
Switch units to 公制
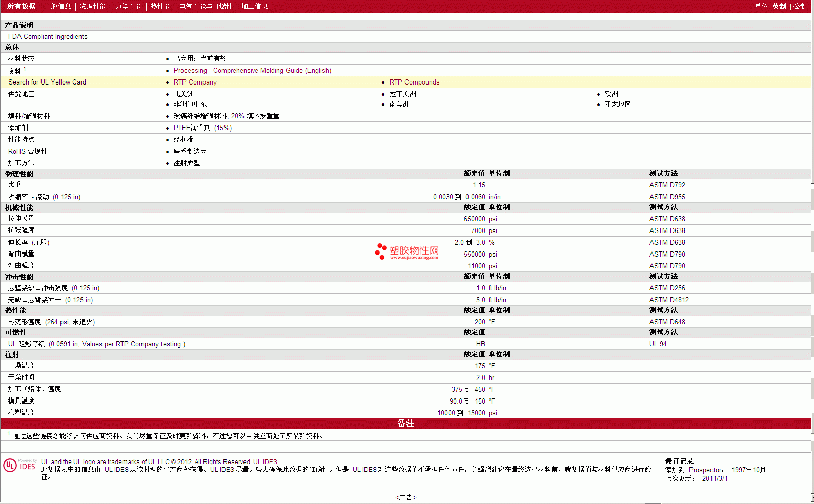pyautogui.click(x=800, y=7)
